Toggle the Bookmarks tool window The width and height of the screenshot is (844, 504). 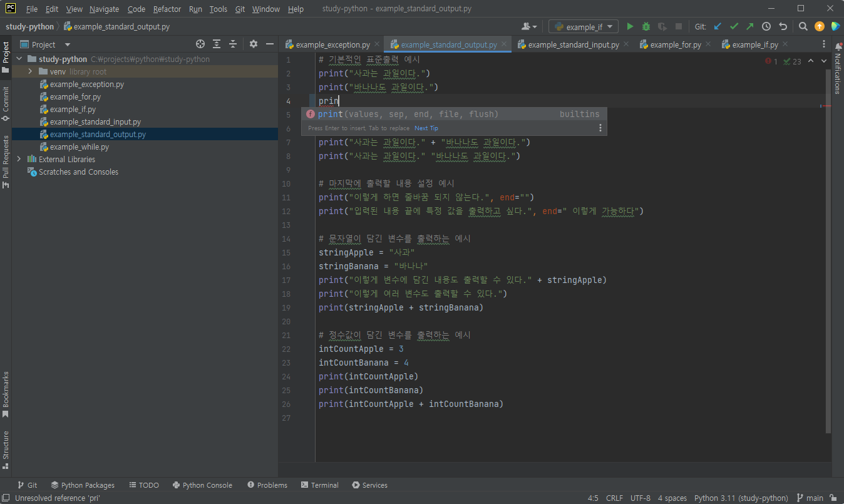(x=6, y=394)
